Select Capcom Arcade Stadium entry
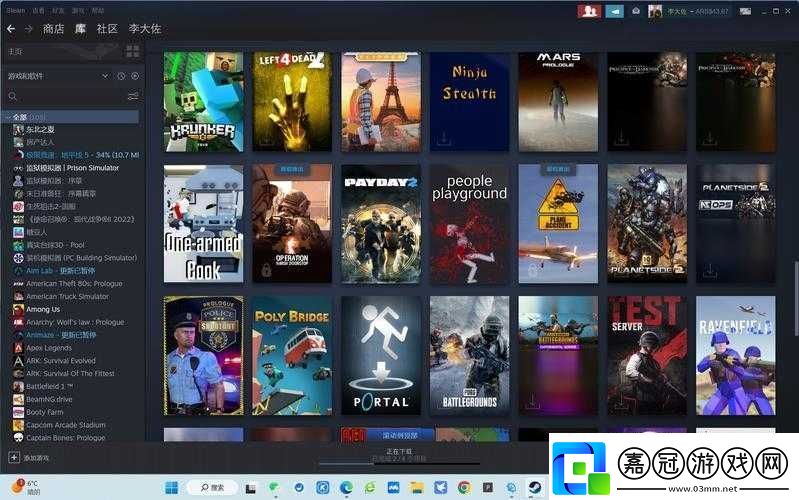799x500 pixels. tap(66, 425)
